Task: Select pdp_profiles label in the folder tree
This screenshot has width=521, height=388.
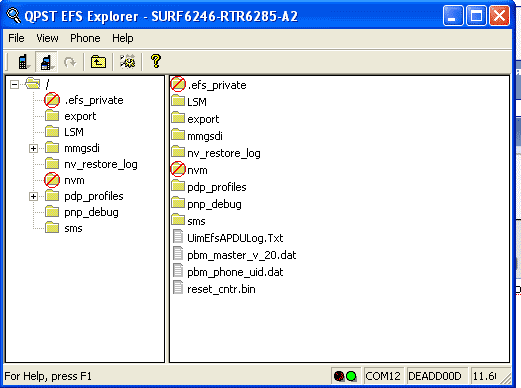Action: (x=94, y=196)
